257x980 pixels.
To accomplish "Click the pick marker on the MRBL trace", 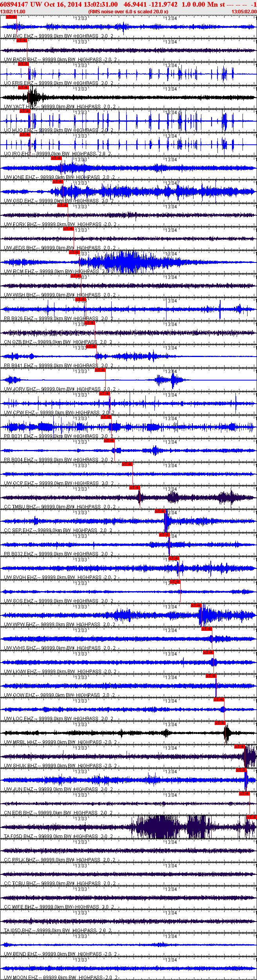I will pos(220,723).
